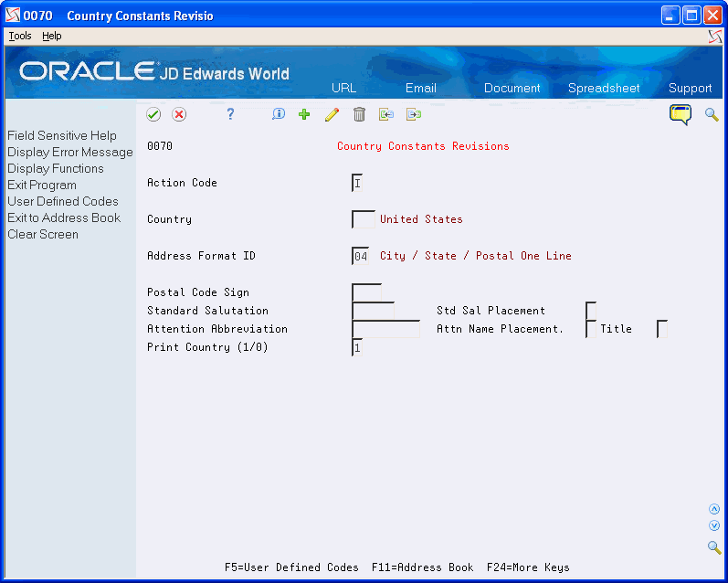Screen dimensions: 728x583
Task: Click the Country input field
Action: pos(363,219)
